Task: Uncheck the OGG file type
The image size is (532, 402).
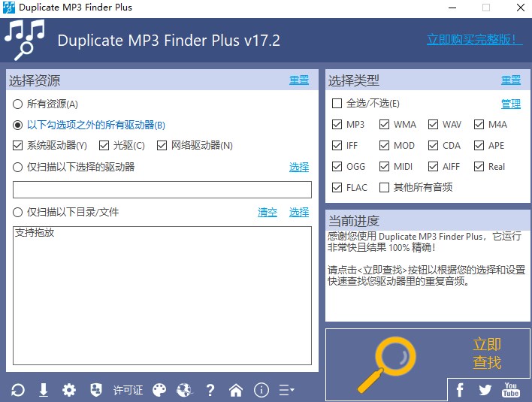Action: click(x=337, y=167)
